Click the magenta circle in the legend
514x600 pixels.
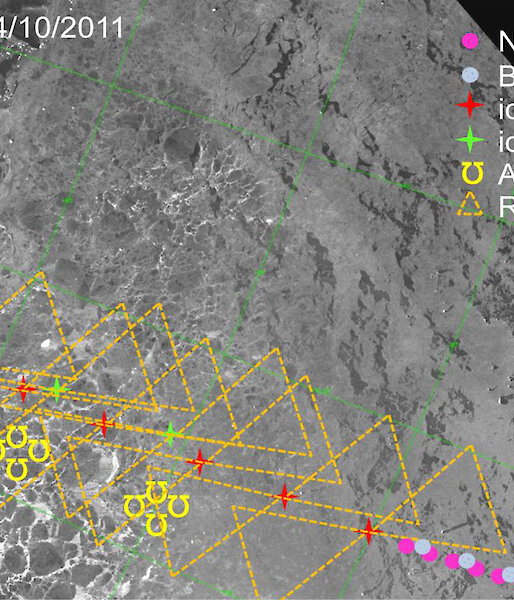point(470,41)
